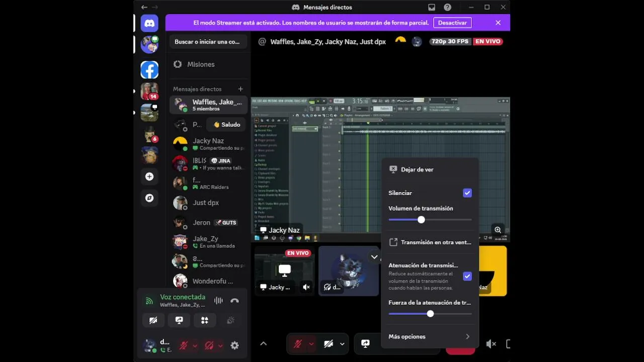
Task: Open Más opciones submenu
Action: pyautogui.click(x=430, y=337)
